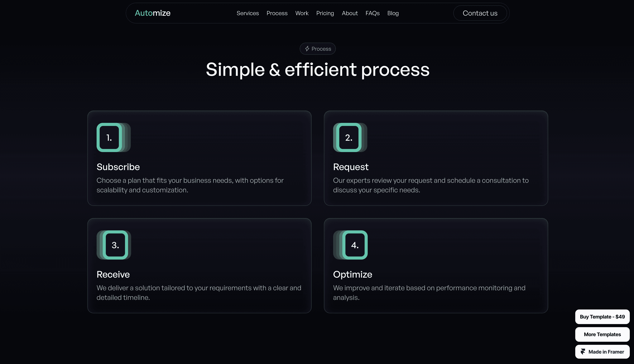Click the Automize logo

(x=152, y=13)
